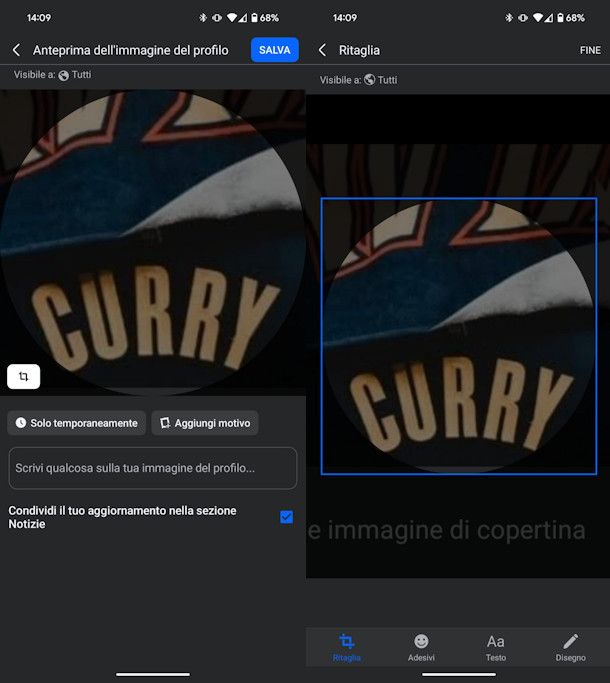The width and height of the screenshot is (610, 683).
Task: Open the Tutti visibility setting on the Ritaglia screen
Action: [x=381, y=80]
